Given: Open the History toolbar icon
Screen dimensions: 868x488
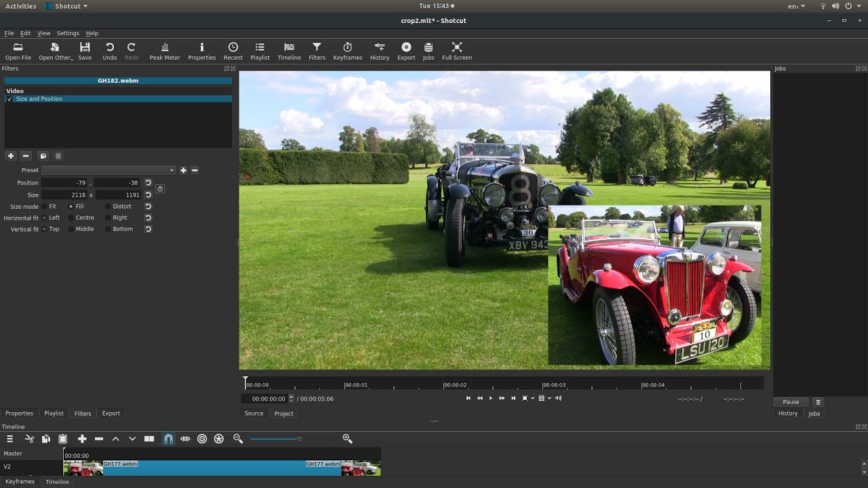Looking at the screenshot, I should tap(379, 51).
